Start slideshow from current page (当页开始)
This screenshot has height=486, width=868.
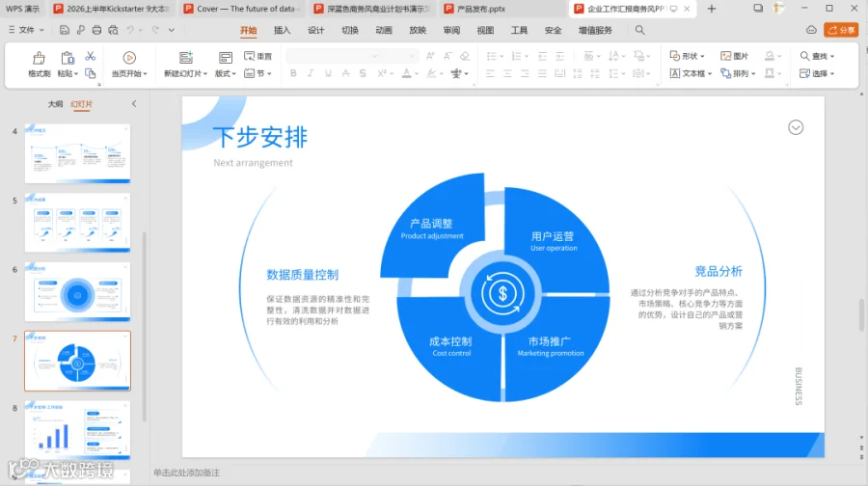[129, 65]
